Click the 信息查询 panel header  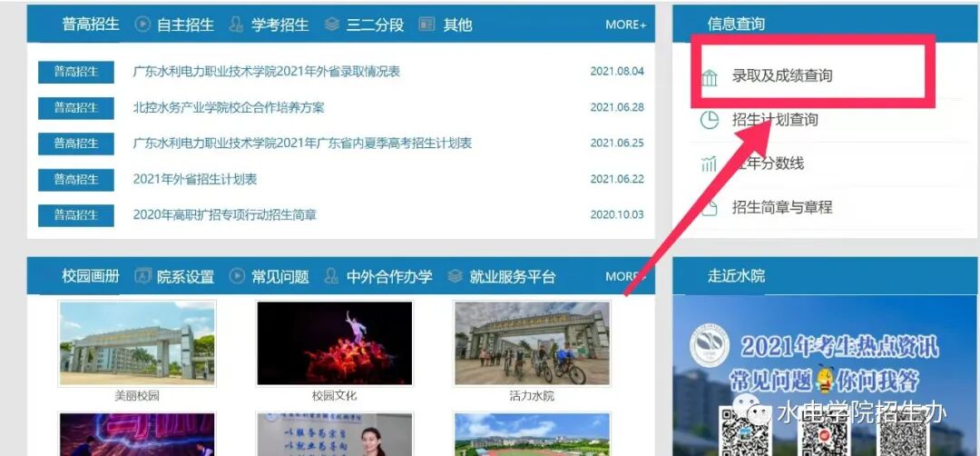tap(824, 25)
